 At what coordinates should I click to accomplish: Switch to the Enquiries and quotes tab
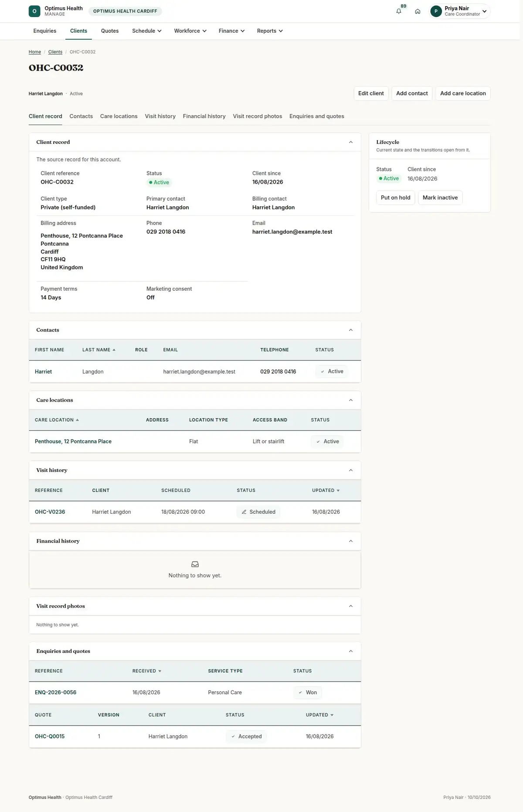316,116
